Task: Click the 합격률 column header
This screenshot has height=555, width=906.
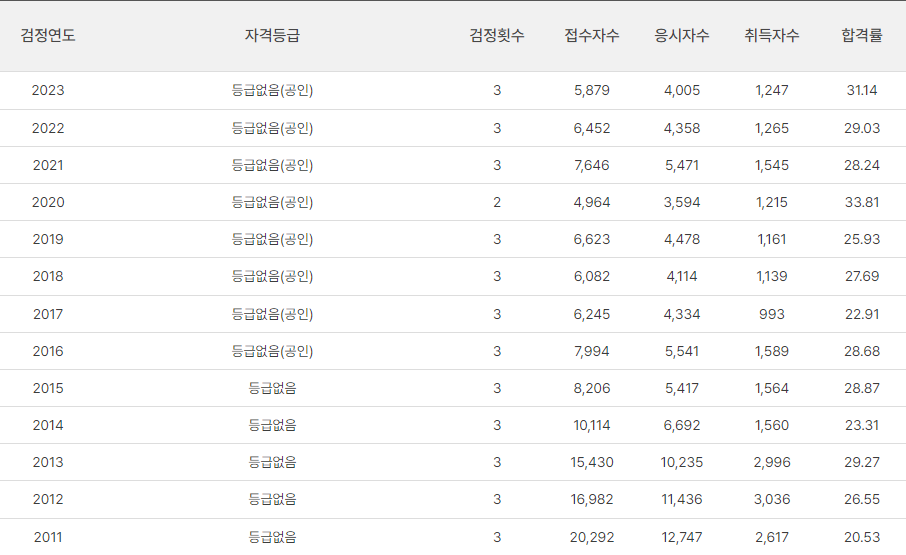Action: point(862,36)
